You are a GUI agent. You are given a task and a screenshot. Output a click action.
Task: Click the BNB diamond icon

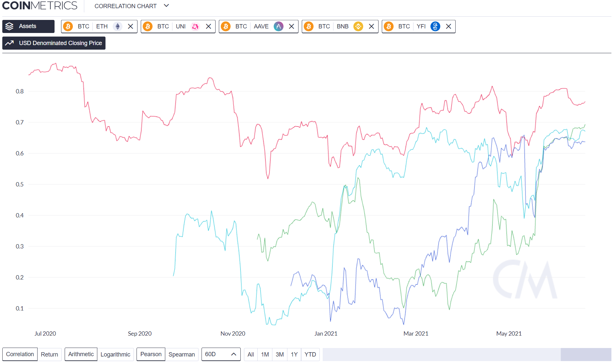tap(358, 26)
